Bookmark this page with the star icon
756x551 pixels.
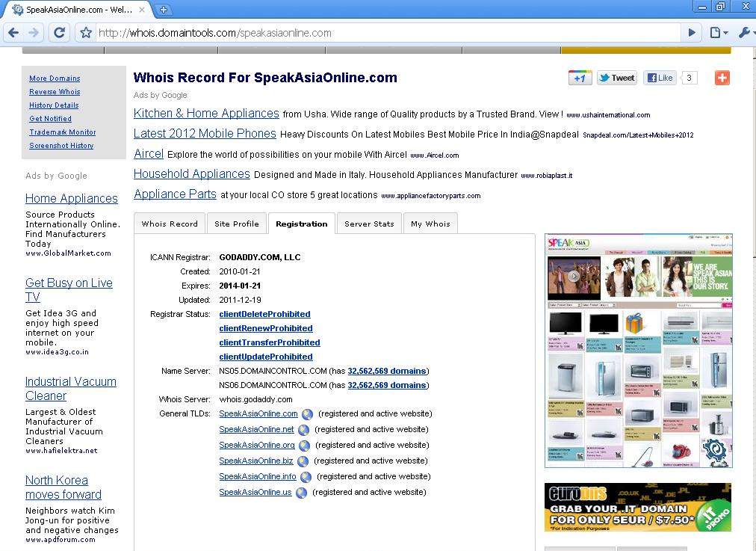tap(86, 33)
